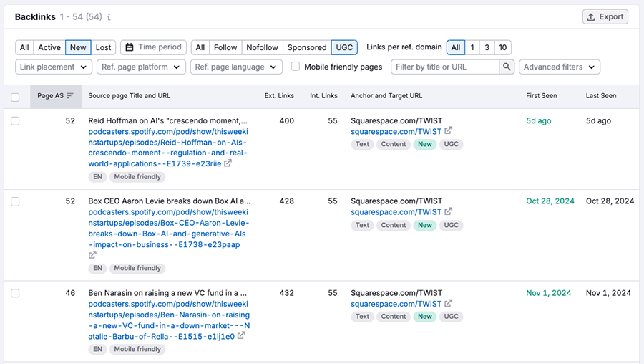644x364 pixels.
Task: Choose All links per ref. domain
Action: pyautogui.click(x=456, y=47)
